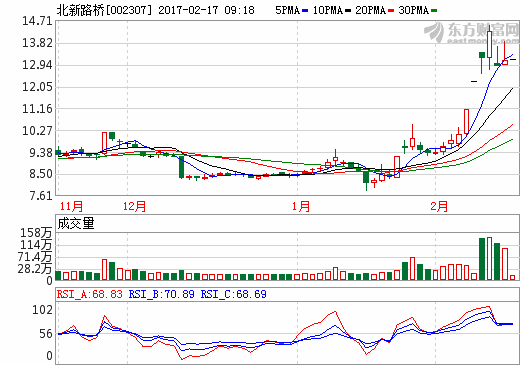
Task: Click the 7.61 price axis label
Action: click(x=41, y=196)
